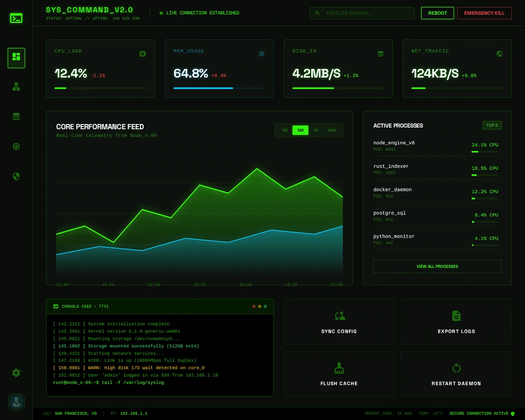Image resolution: width=525 pixels, height=420 pixels.
Task: Select the rust_indexer process row
Action: (x=436, y=169)
